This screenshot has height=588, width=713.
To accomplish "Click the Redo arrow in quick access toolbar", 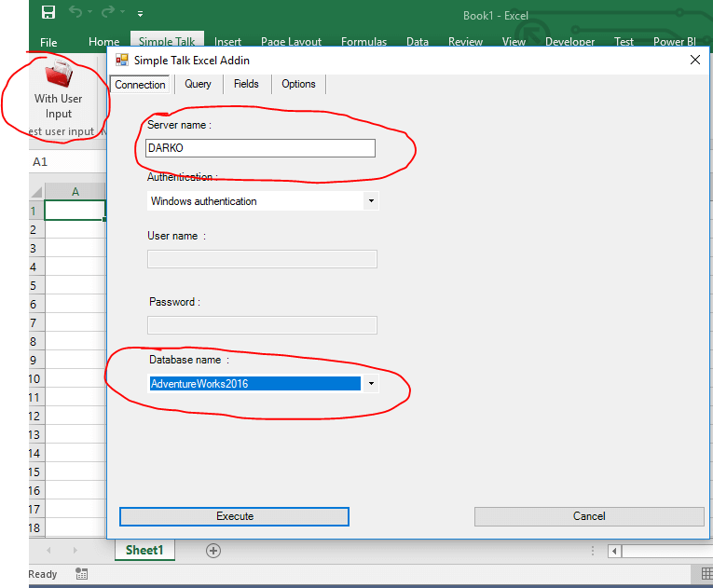I will pyautogui.click(x=108, y=12).
